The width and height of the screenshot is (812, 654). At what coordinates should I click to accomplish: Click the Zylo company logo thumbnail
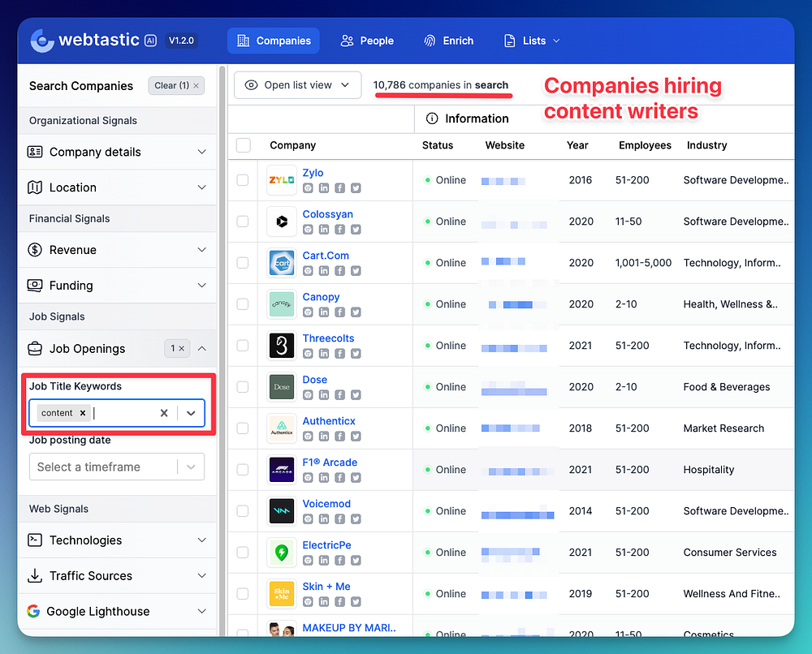[x=282, y=180]
